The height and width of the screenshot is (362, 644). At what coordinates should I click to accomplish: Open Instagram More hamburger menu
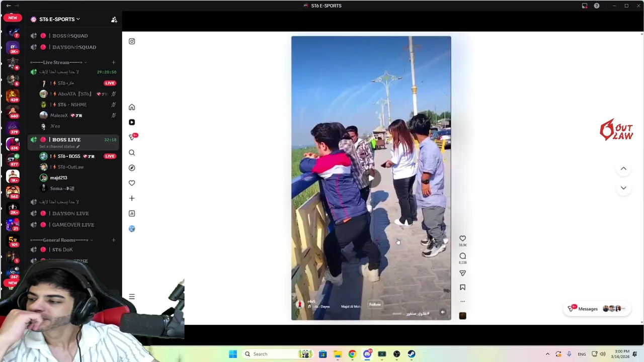pyautogui.click(x=132, y=297)
